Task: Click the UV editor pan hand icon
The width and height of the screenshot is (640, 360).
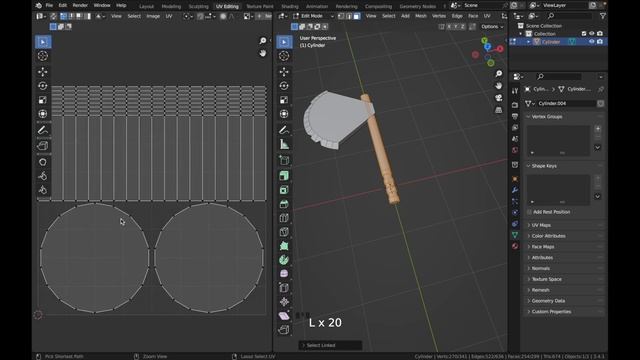Action: tap(263, 53)
